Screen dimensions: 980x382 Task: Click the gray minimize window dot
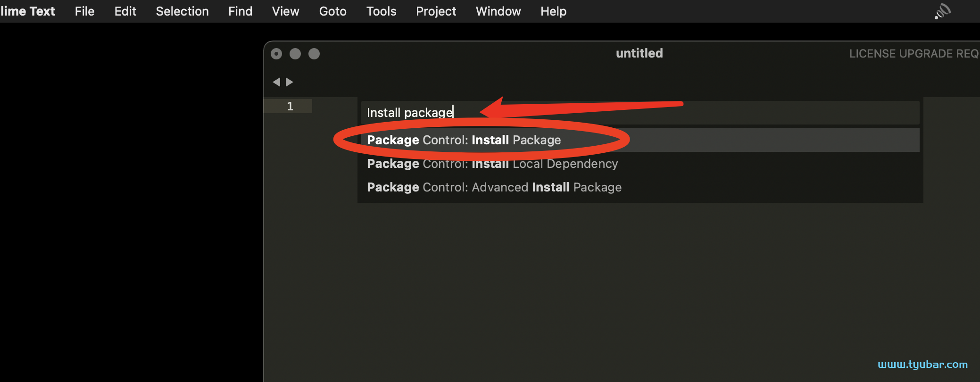click(295, 54)
